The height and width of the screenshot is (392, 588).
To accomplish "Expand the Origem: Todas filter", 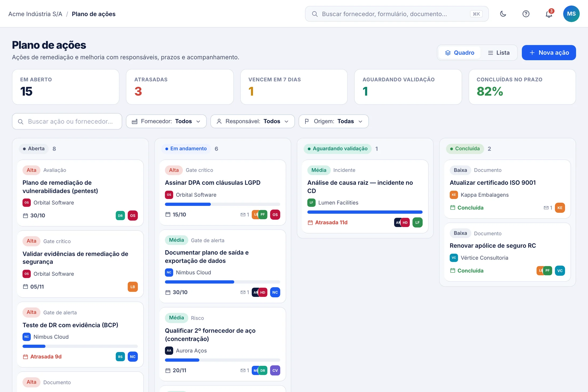I will [x=334, y=121].
